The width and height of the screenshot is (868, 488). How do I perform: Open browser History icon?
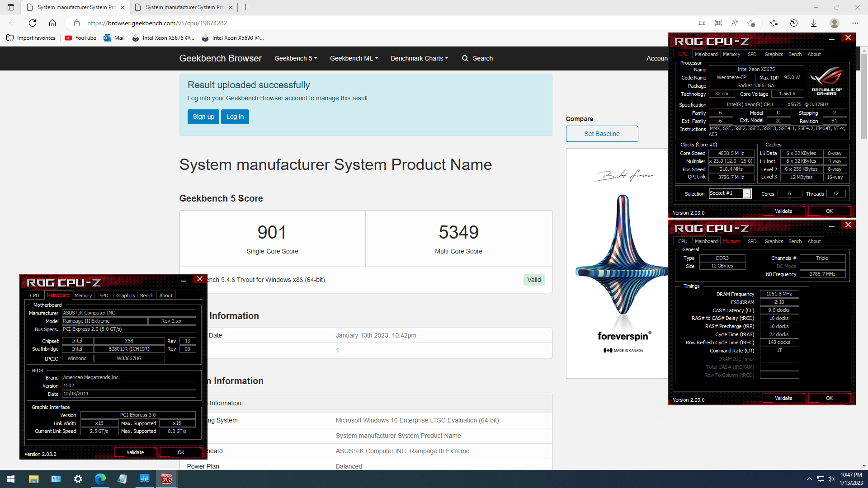(794, 23)
